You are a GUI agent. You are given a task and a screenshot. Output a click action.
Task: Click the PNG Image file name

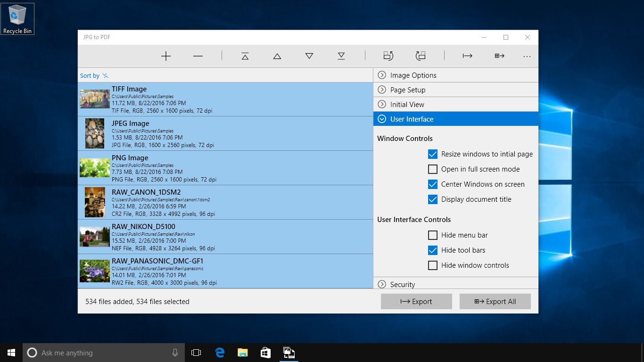(x=130, y=158)
